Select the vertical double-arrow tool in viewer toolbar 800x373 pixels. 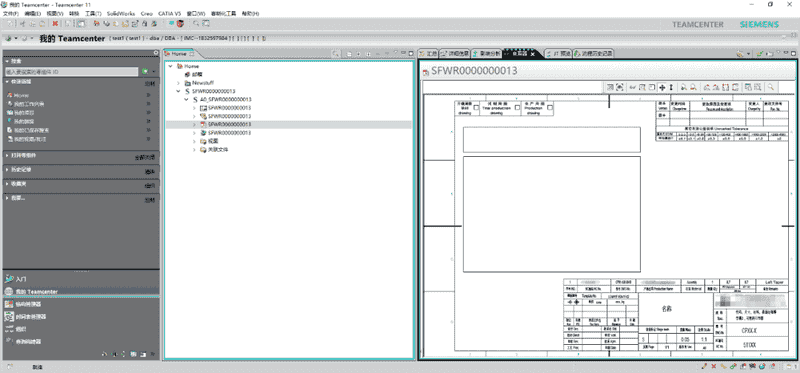[671, 87]
